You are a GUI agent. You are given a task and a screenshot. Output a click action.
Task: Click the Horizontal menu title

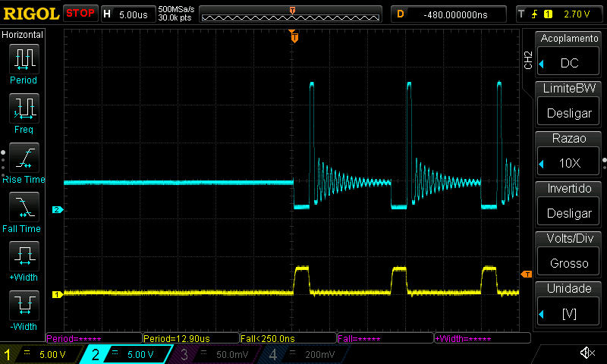coord(23,35)
